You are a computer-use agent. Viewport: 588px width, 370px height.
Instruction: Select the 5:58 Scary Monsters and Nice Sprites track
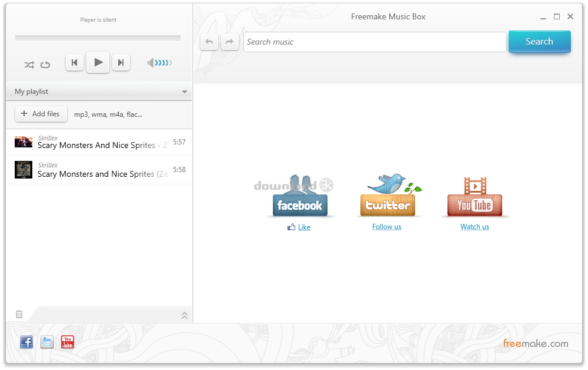(99, 170)
